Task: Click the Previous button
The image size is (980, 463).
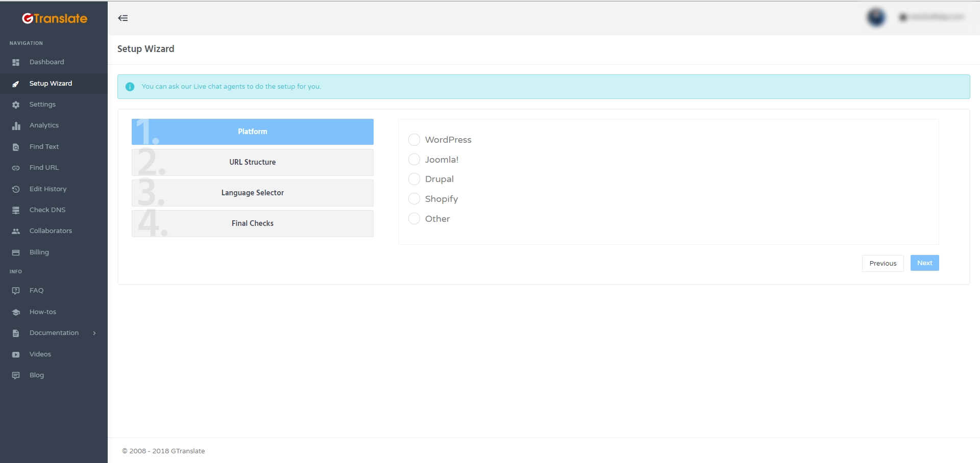Action: pyautogui.click(x=883, y=263)
